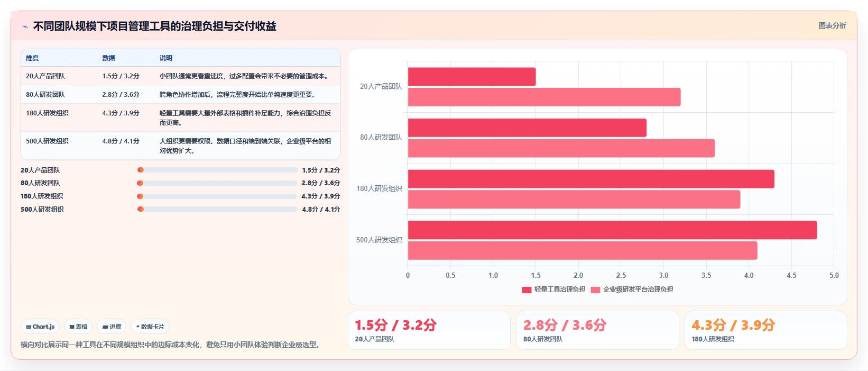Click y-axis label 180人研发组织 in chart
This screenshot has height=371, width=868.
pos(379,188)
